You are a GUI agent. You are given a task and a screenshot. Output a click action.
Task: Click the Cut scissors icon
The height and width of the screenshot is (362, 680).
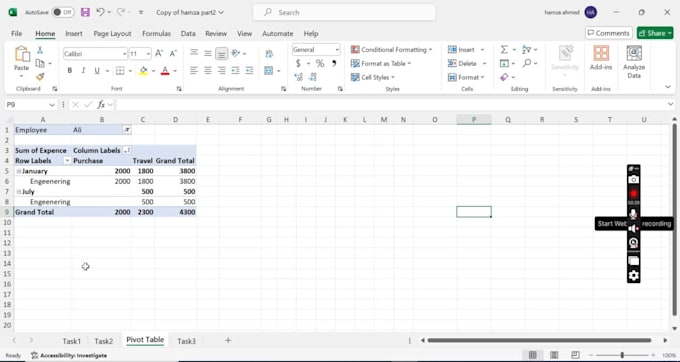(x=40, y=50)
